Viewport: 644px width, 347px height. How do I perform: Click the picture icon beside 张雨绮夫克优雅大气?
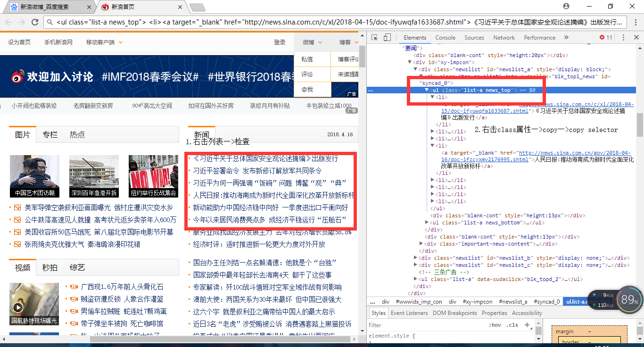click(17, 244)
